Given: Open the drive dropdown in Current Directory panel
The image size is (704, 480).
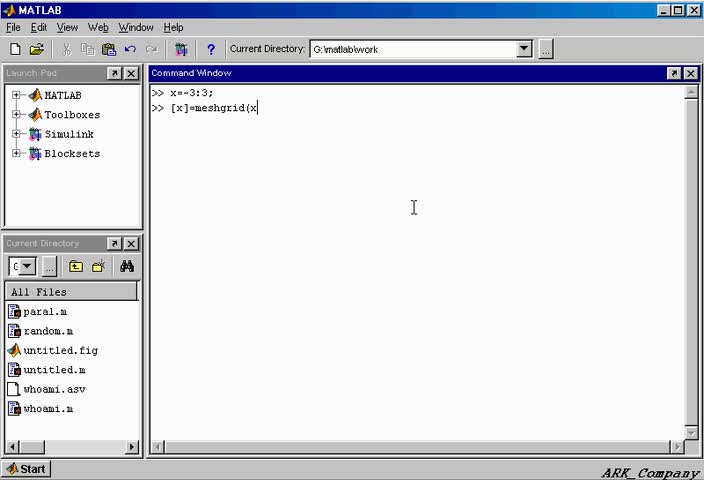Looking at the screenshot, I should tap(27, 266).
